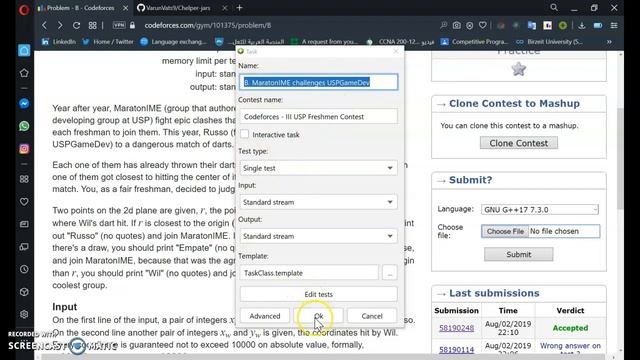Add page to bookmarks with heart icon
Image resolution: width=640 pixels, height=360 pixels.
(482, 25)
